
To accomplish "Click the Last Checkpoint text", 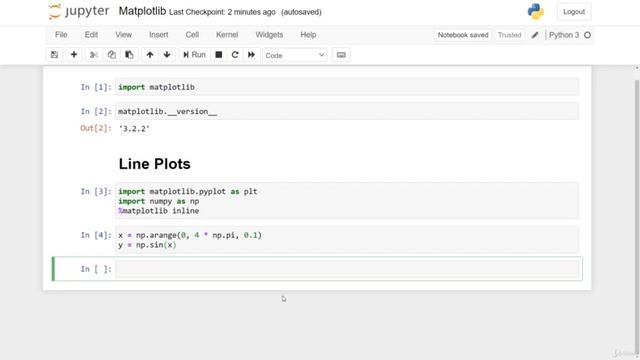I will point(222,12).
